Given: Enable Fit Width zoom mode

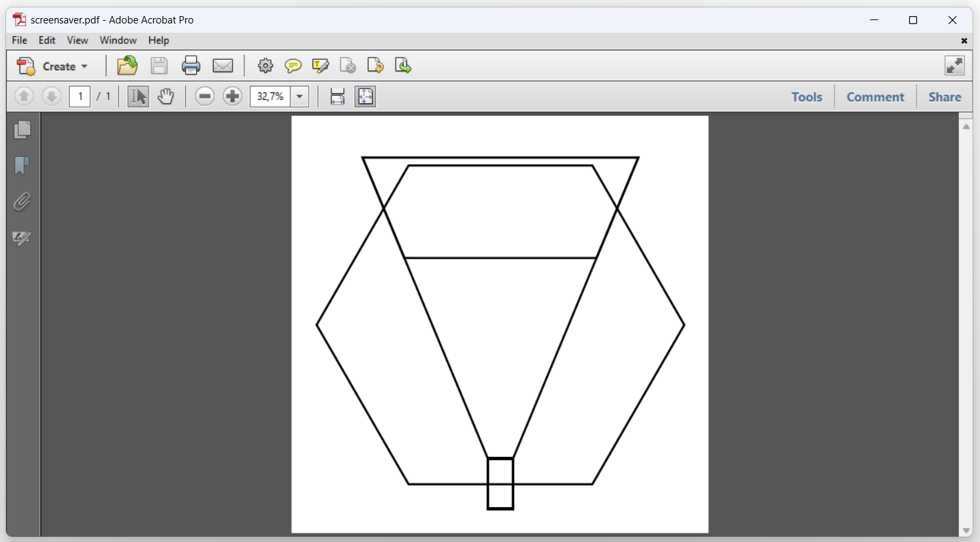Looking at the screenshot, I should (337, 96).
